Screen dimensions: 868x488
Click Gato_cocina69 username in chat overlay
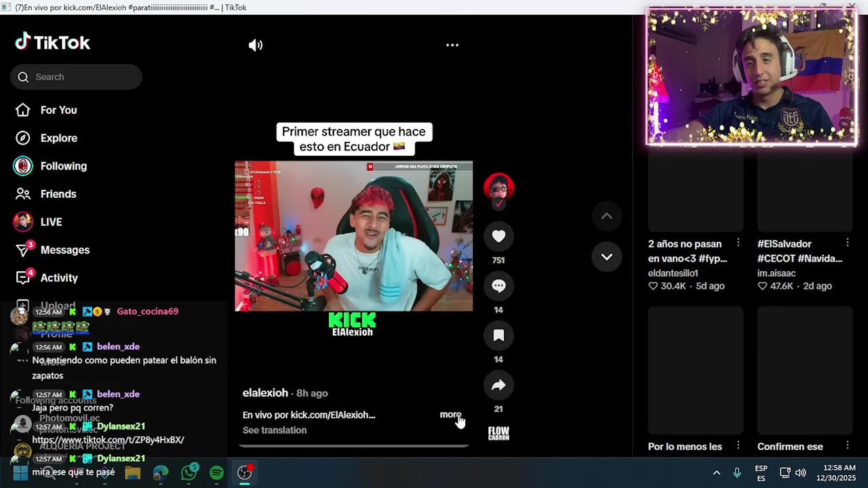pyautogui.click(x=147, y=311)
